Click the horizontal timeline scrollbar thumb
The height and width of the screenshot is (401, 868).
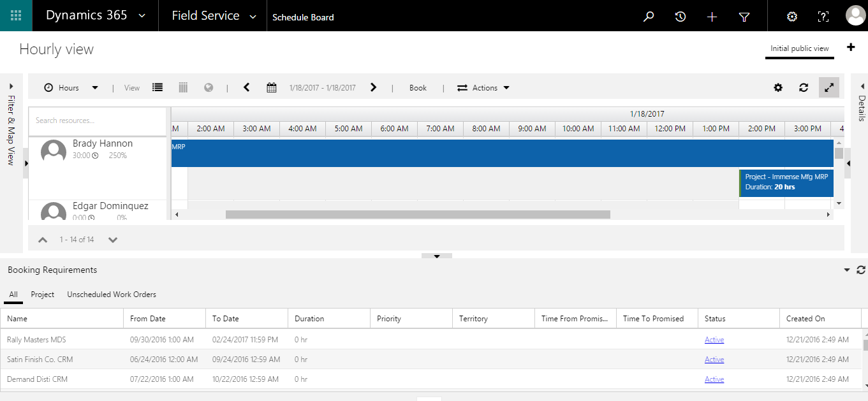point(418,215)
